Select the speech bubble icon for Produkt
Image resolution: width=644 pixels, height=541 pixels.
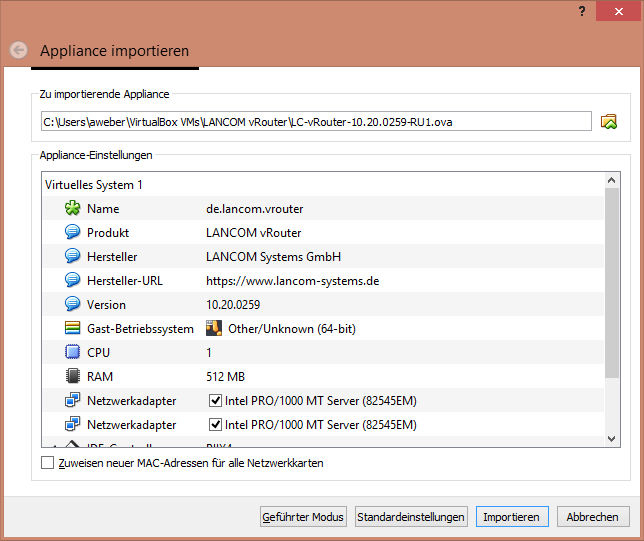72,233
